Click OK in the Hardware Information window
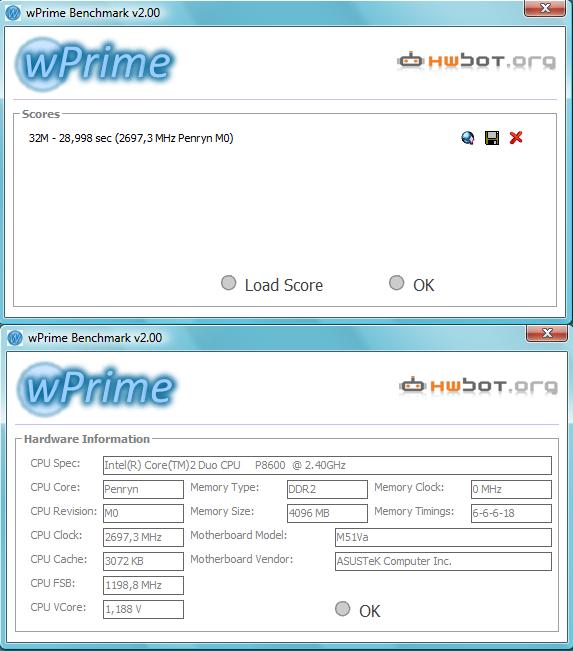Image resolution: width=573 pixels, height=651 pixels. pyautogui.click(x=358, y=610)
